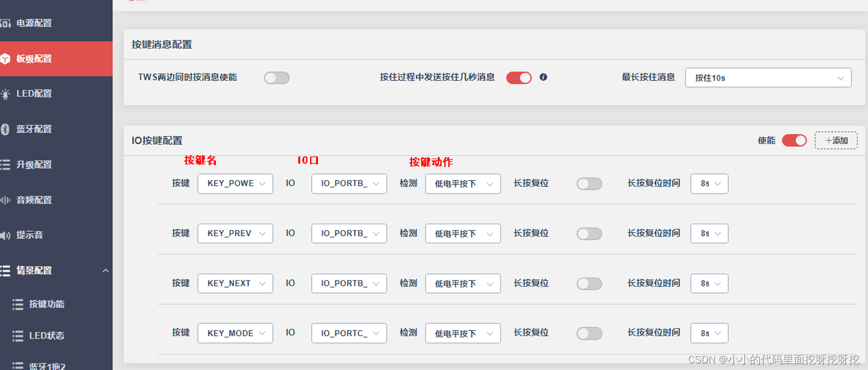The width and height of the screenshot is (868, 370).
Task: Disable the 按住过程中发送按住几秒消息 switch
Action: click(518, 78)
